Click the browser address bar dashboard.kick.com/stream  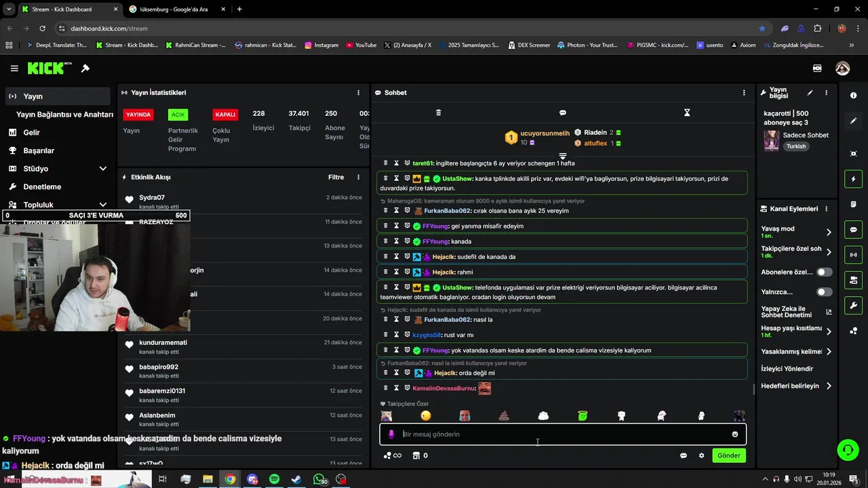point(108,28)
